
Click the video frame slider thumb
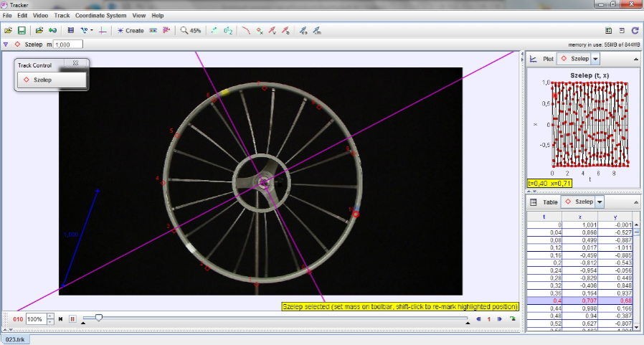(x=98, y=318)
